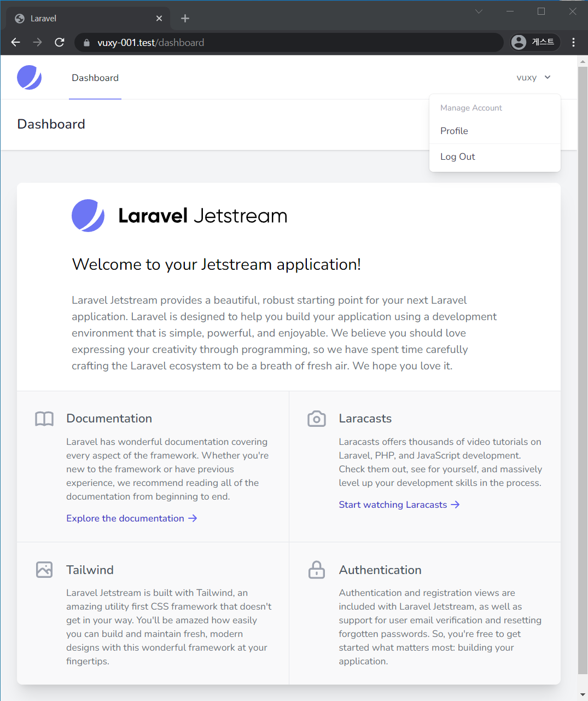The height and width of the screenshot is (701, 588).
Task: Click the address bar URL field
Action: point(289,42)
